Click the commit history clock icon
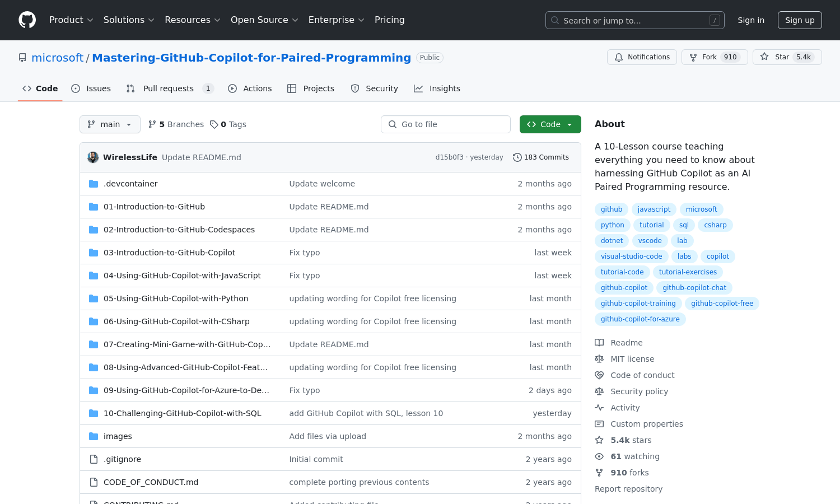Screen dimensions: 840x504 click(517, 157)
